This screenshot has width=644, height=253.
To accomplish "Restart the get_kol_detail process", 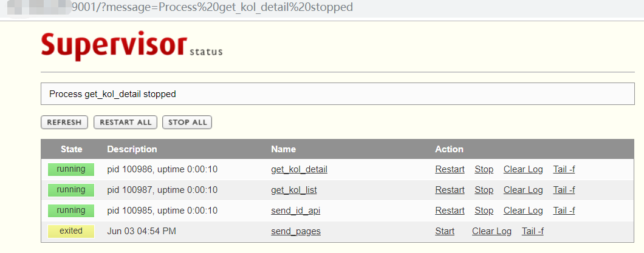I will (x=450, y=169).
